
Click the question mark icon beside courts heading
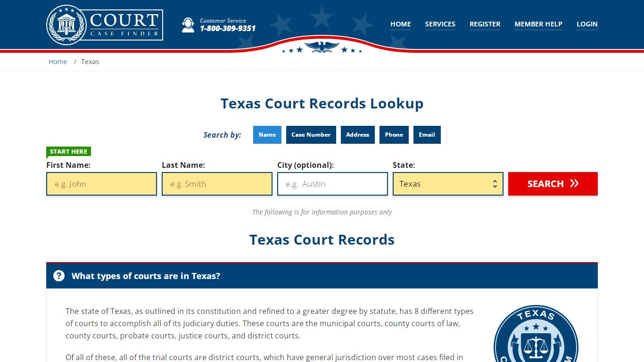pos(59,276)
